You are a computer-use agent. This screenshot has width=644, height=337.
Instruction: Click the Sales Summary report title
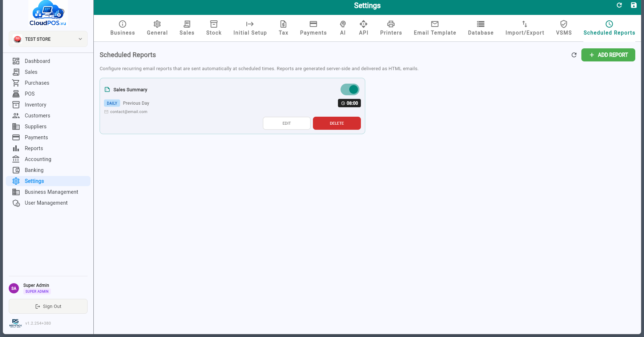pos(130,90)
